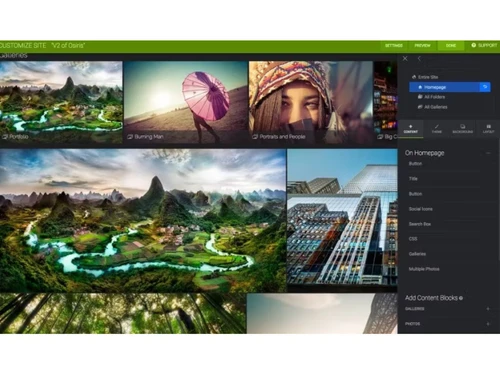Click help icon beside Add Content Blocks
The height and width of the screenshot is (375, 500).
(461, 298)
